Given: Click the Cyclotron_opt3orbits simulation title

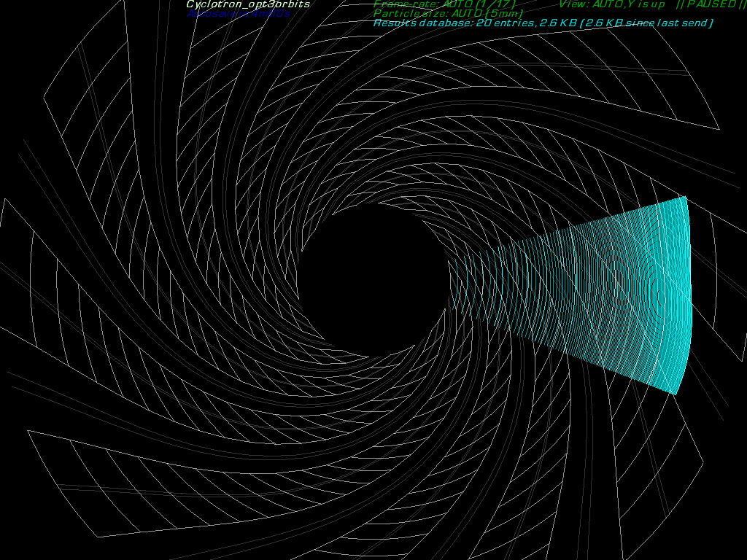Looking at the screenshot, I should [248, 4].
